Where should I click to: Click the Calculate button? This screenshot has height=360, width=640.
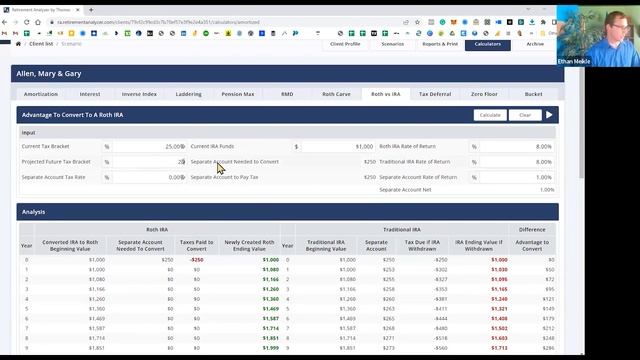tap(490, 115)
